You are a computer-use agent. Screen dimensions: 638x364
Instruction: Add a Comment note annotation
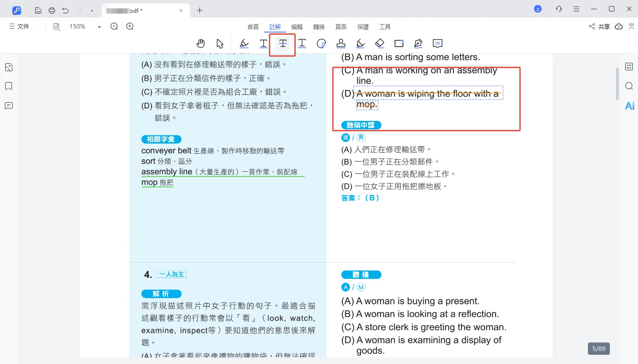[437, 43]
